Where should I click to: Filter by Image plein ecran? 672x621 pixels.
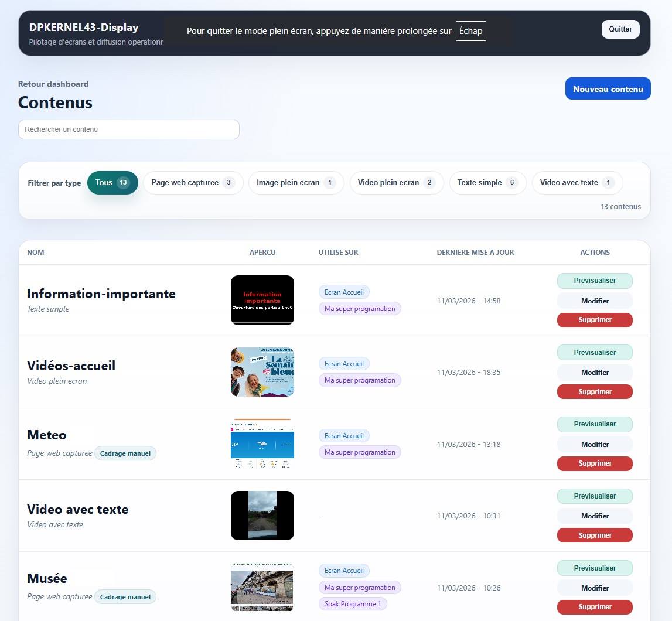(x=296, y=182)
